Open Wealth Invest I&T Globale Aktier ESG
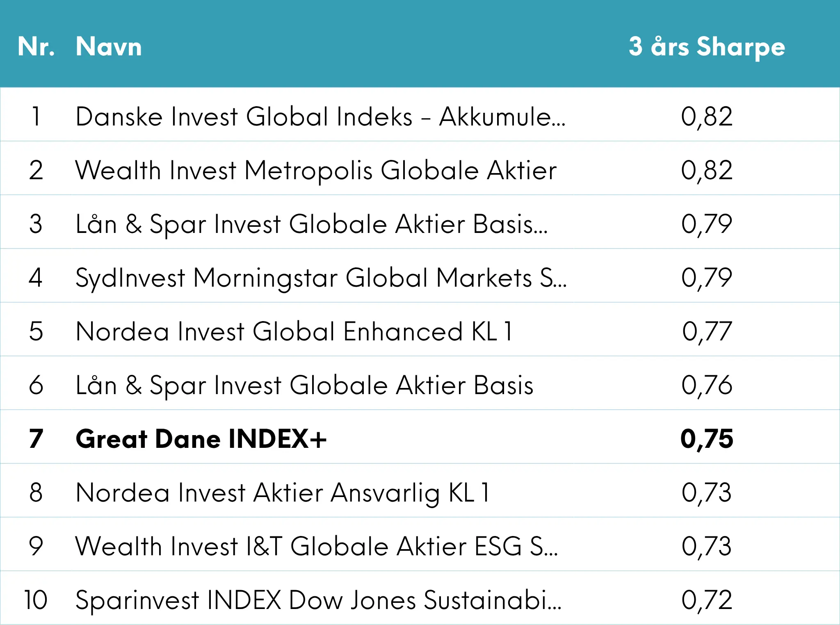 pos(317,546)
